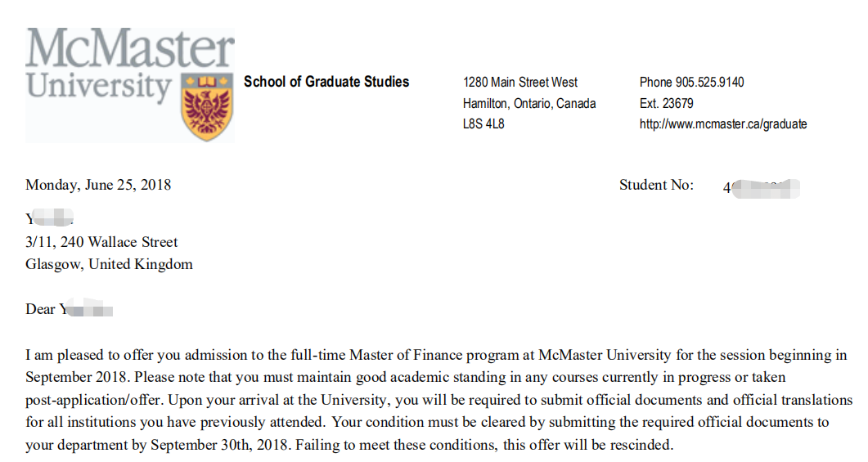Click the date Monday, June 25, 2018

click(98, 185)
